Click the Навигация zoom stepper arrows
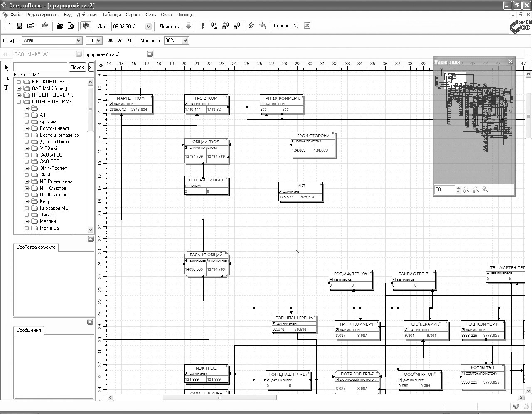 [x=458, y=189]
